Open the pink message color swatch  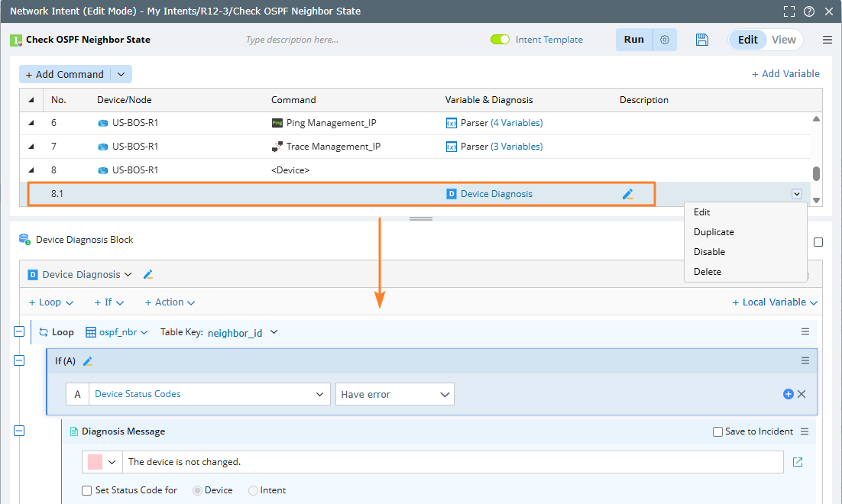pyautogui.click(x=96, y=462)
